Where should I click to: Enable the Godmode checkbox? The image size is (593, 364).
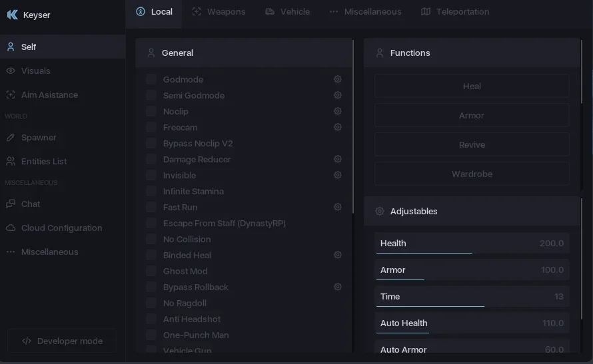point(151,79)
